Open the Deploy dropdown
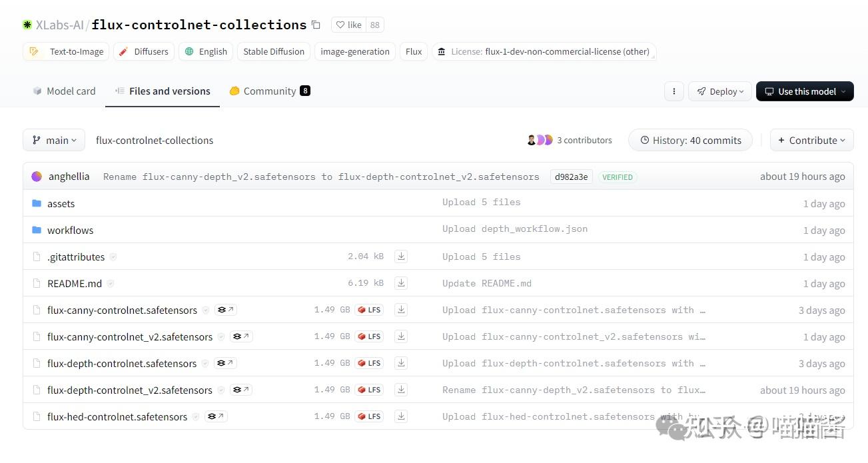This screenshot has height=463, width=868. (720, 91)
